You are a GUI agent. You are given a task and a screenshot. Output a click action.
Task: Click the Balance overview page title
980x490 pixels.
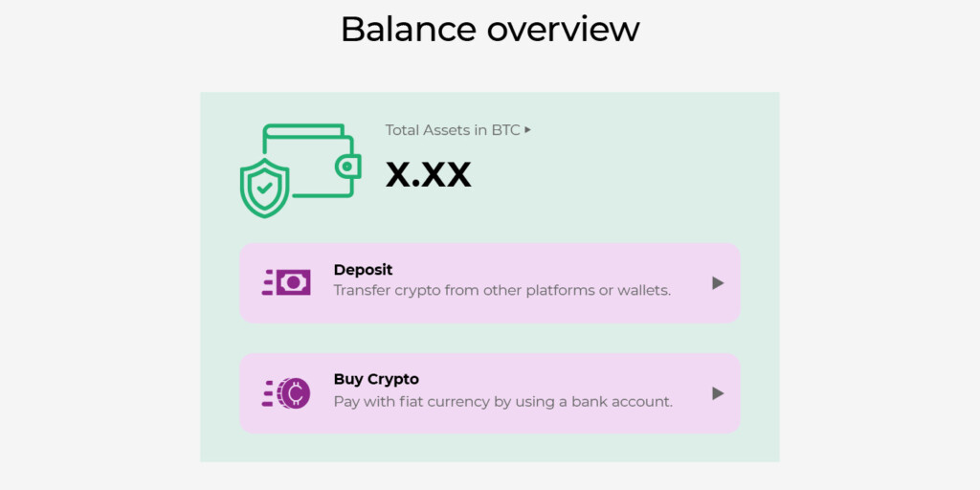tap(490, 29)
